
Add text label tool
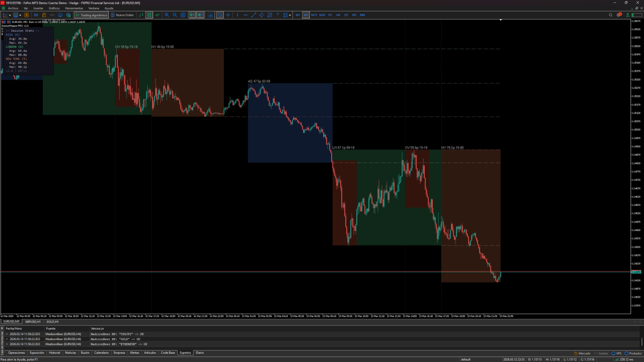coord(278,15)
